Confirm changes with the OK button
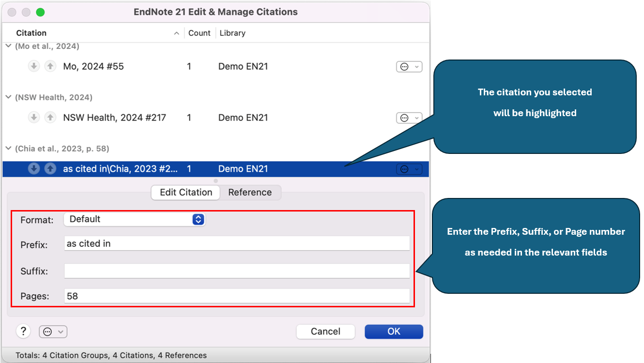 [394, 331]
